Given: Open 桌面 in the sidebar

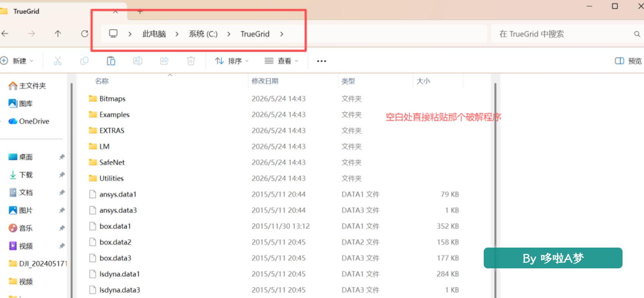Looking at the screenshot, I should click(21, 157).
